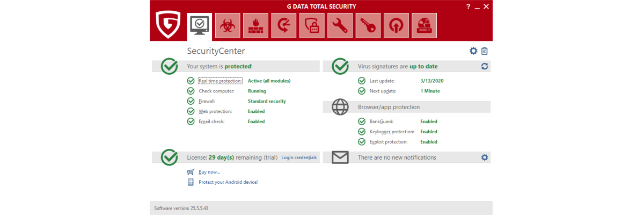644x215 pixels.
Task: Click the 3/13/2020 last update date
Action: point(432,81)
